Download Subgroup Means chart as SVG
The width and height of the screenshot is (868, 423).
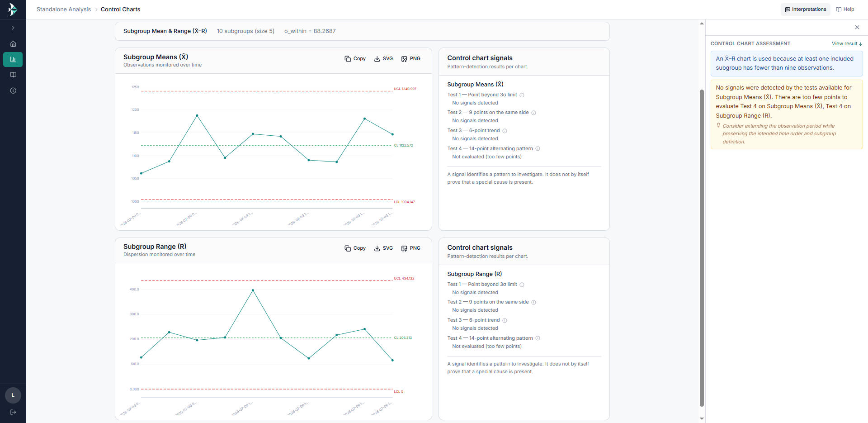(x=383, y=59)
